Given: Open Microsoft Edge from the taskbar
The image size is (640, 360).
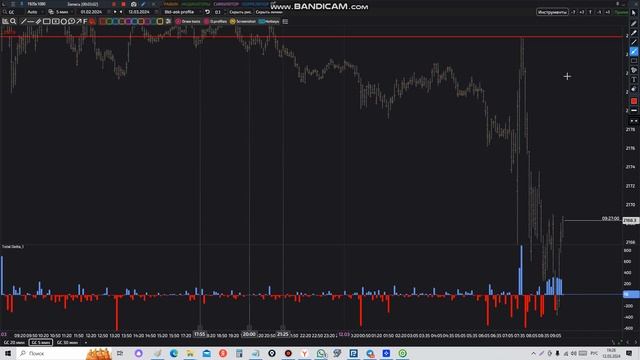Looking at the screenshot, I should click(174, 353).
